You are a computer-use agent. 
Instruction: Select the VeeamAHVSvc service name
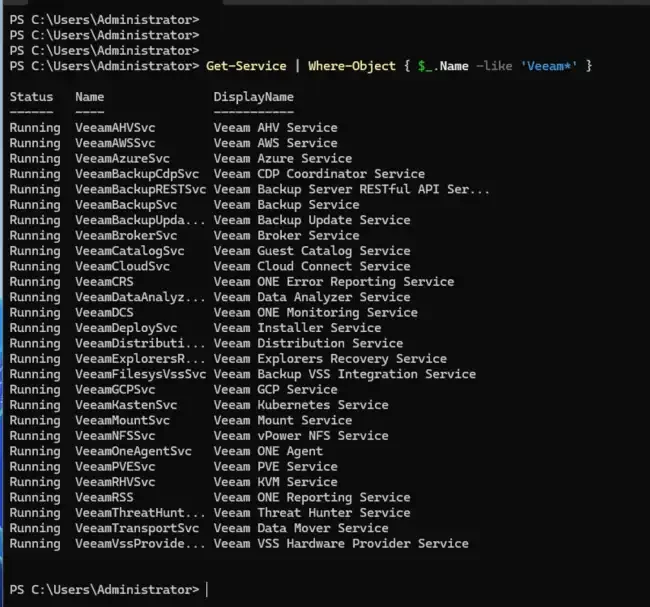point(115,128)
